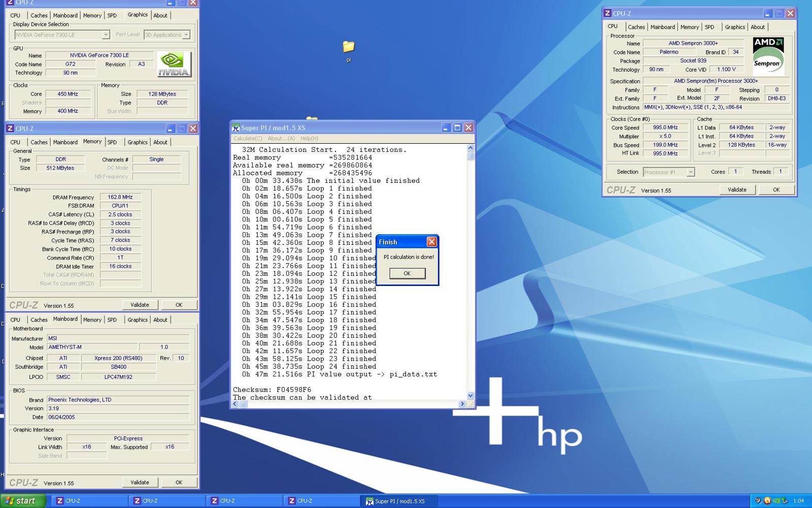Click the Core VID 1.100 V value
The image size is (812, 508).
(726, 69)
